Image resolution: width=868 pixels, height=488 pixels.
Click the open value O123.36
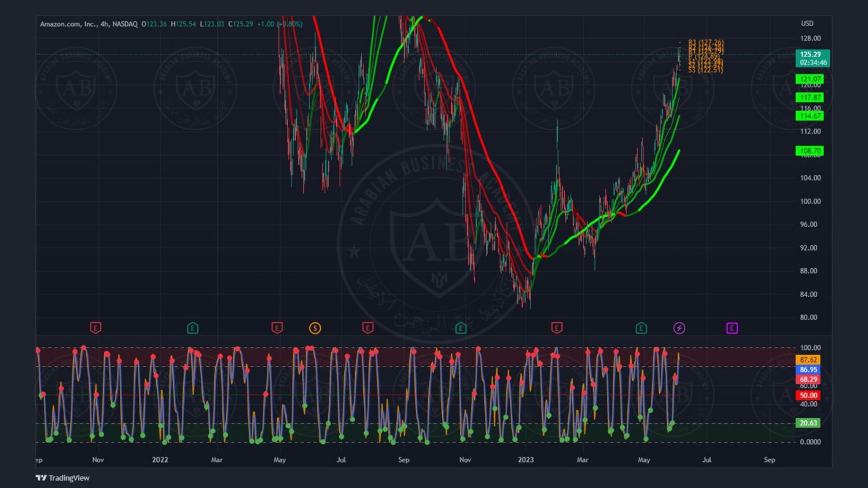coord(154,24)
